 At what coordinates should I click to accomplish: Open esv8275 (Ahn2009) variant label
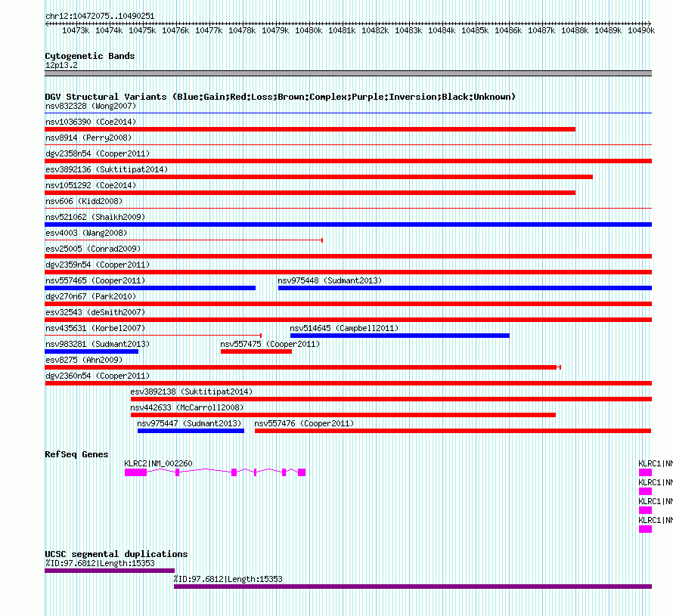84,360
